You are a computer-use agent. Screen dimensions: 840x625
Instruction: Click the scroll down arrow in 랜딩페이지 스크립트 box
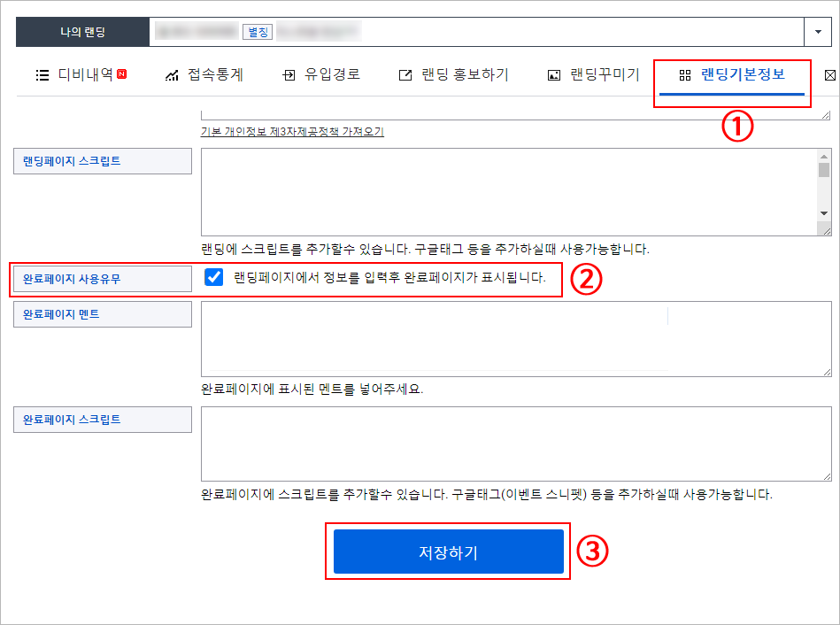pos(823,213)
